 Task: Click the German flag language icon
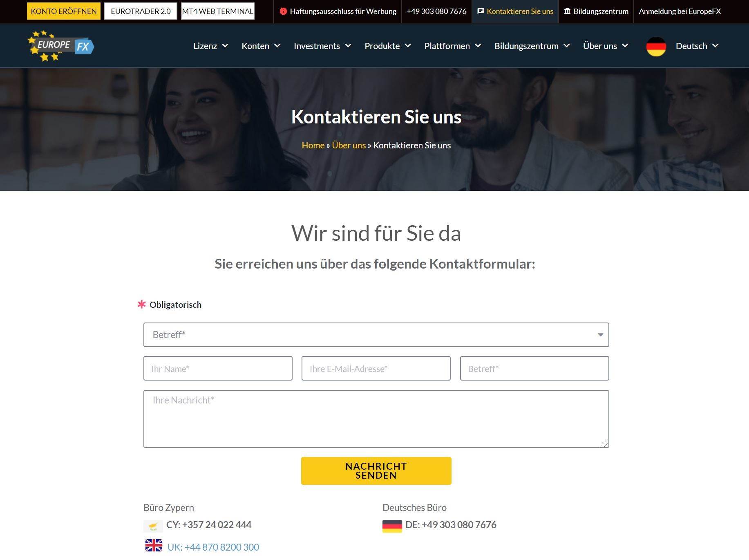656,46
